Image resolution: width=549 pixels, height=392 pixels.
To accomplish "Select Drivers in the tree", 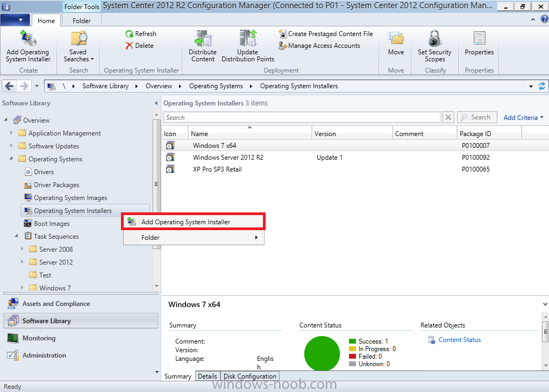I will pyautogui.click(x=39, y=172).
